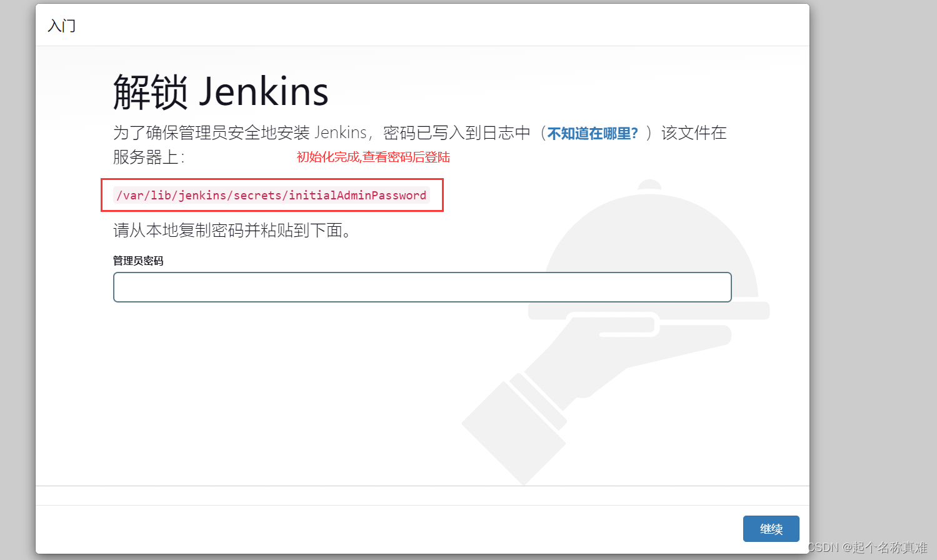Click the 请从本地复制密码并粘贴到下面 instruction text
The width and height of the screenshot is (937, 560).
(x=233, y=231)
